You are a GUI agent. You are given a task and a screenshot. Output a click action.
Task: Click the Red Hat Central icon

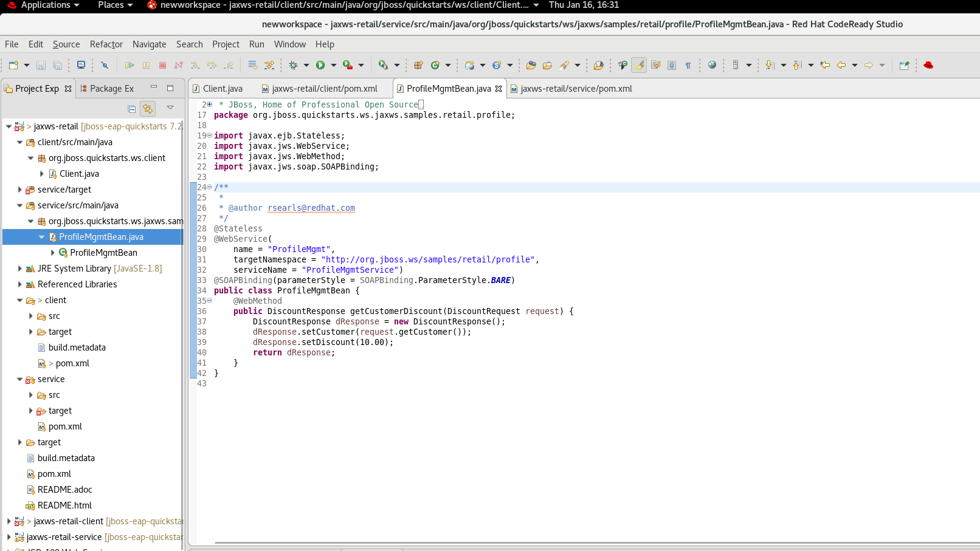[928, 65]
